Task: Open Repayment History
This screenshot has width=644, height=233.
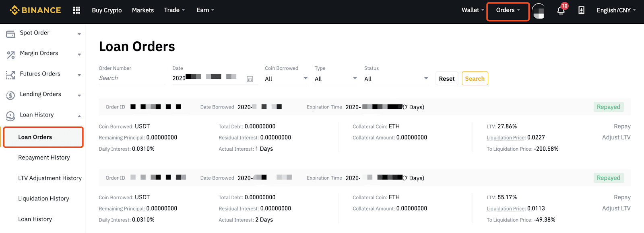Action: 44,157
